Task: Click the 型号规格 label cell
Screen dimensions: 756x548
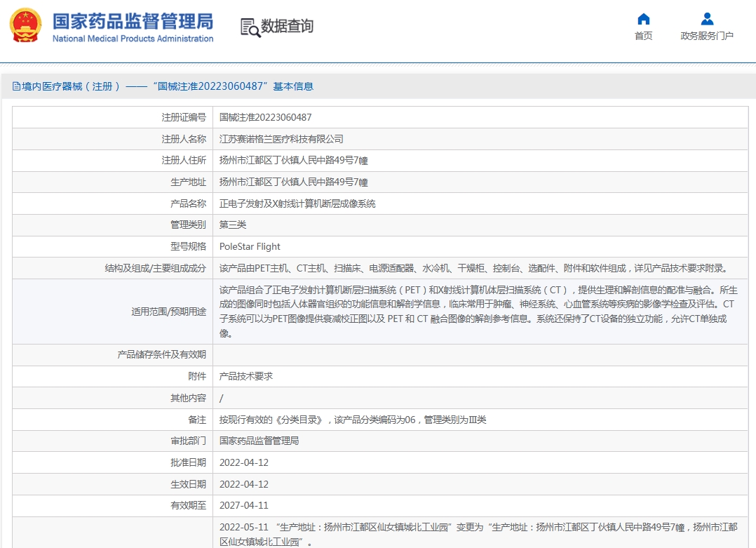Action: [112, 246]
